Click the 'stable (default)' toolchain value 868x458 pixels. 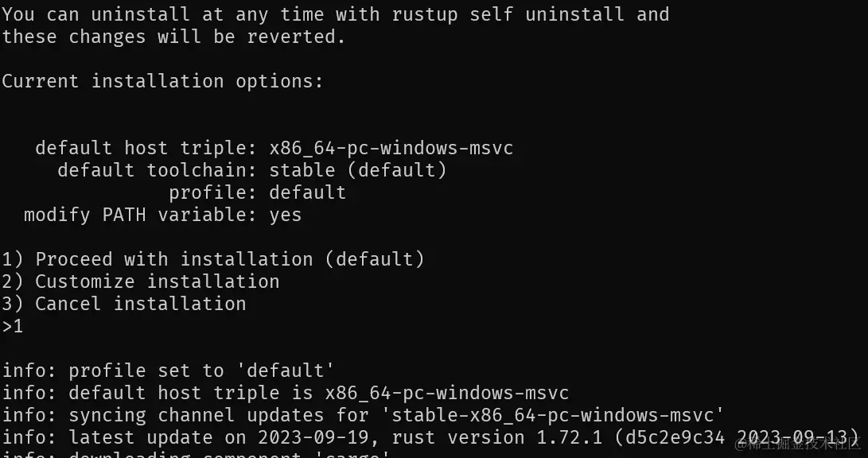click(357, 170)
